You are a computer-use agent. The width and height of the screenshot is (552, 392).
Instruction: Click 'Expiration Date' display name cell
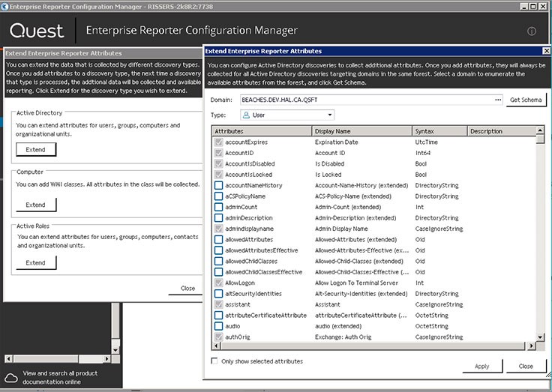(337, 142)
